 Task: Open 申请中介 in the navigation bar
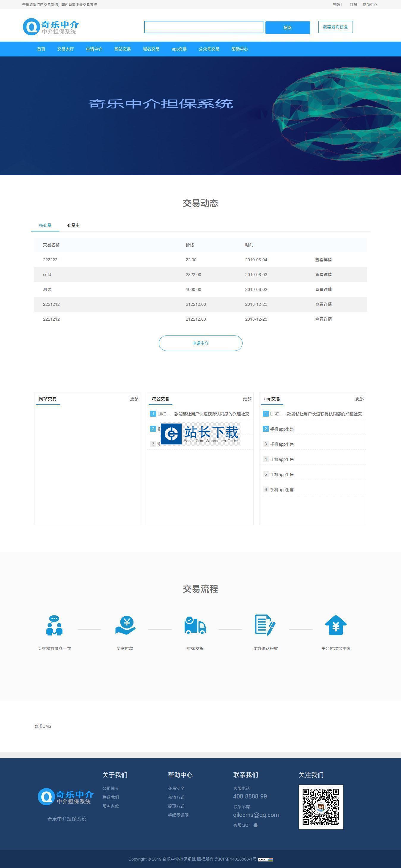tap(94, 49)
